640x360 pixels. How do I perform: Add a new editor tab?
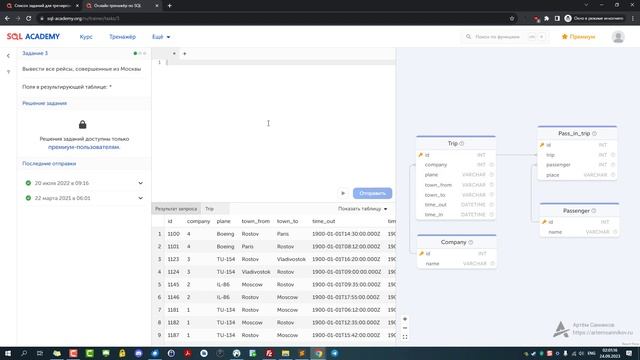point(184,53)
